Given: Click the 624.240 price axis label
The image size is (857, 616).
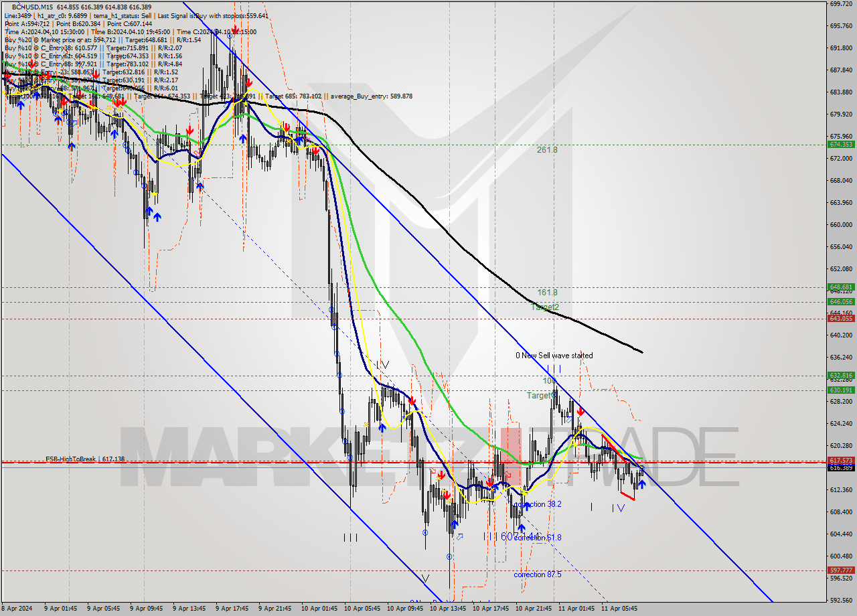Looking at the screenshot, I should point(841,424).
